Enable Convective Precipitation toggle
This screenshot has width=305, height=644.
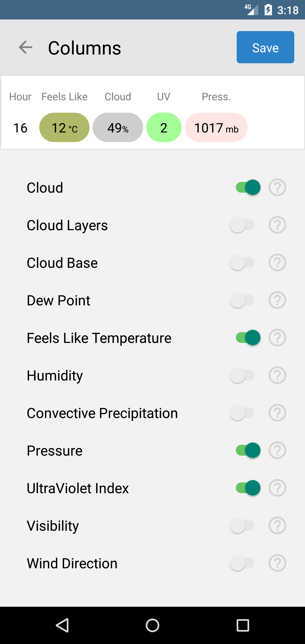242,413
